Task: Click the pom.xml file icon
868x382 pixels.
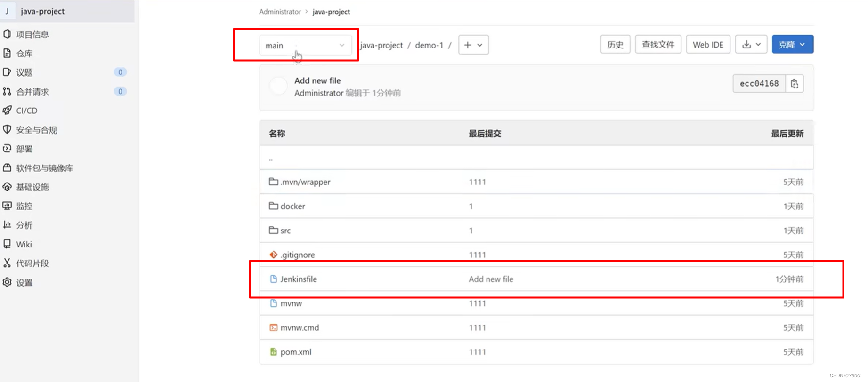Action: tap(273, 351)
